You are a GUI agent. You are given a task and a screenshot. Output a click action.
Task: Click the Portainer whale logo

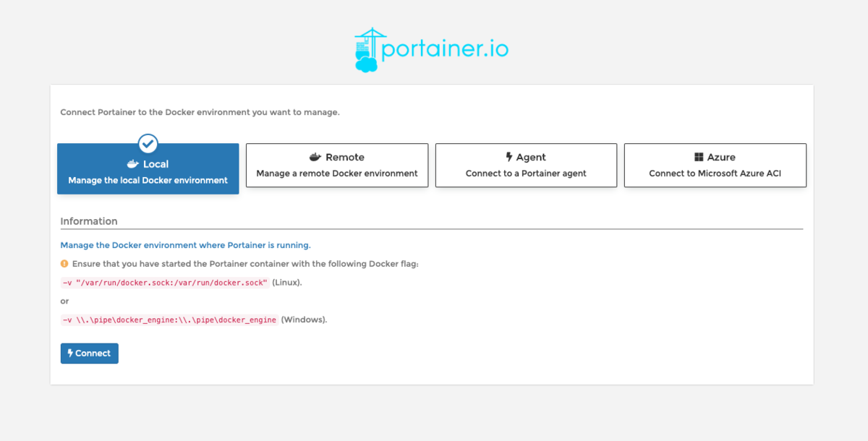coord(367,48)
